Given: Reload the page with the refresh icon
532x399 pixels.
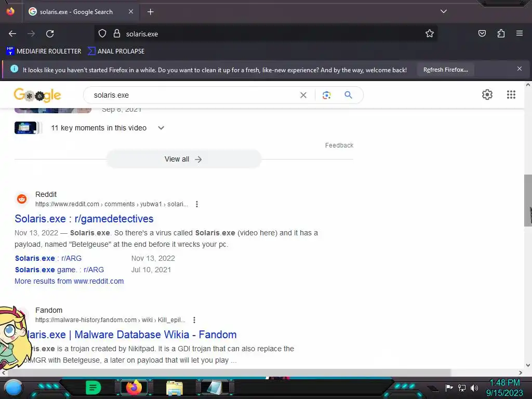Looking at the screenshot, I should 50,34.
